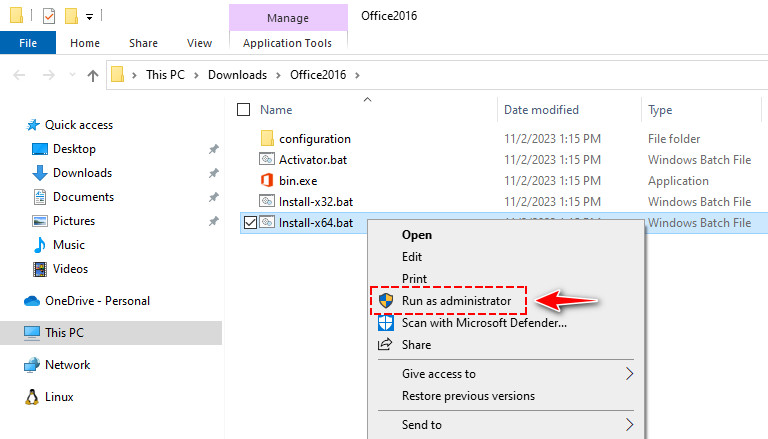Click the pin icon next to Downloads
768x439 pixels.
(214, 173)
